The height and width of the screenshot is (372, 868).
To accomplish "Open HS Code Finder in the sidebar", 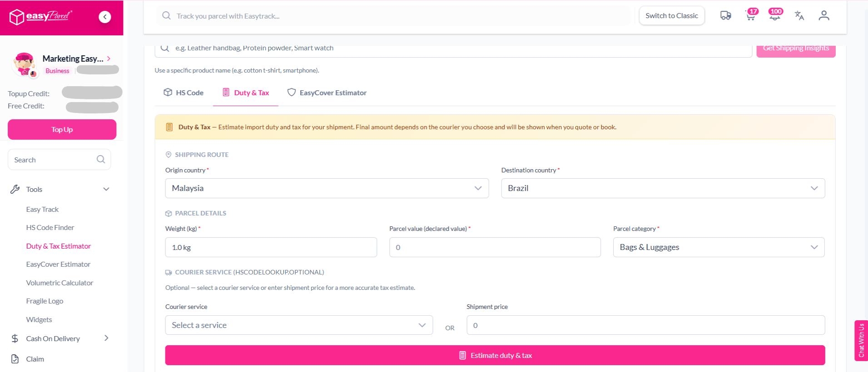I will 50,227.
